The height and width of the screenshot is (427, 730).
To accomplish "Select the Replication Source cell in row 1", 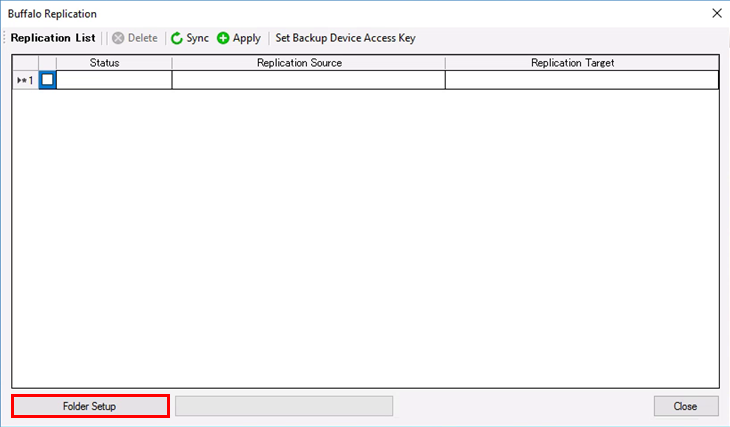I will click(308, 80).
